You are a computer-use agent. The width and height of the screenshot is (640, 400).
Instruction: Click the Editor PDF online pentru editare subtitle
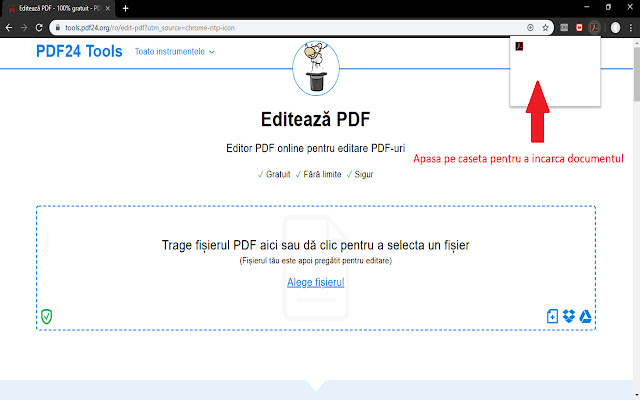[316, 148]
